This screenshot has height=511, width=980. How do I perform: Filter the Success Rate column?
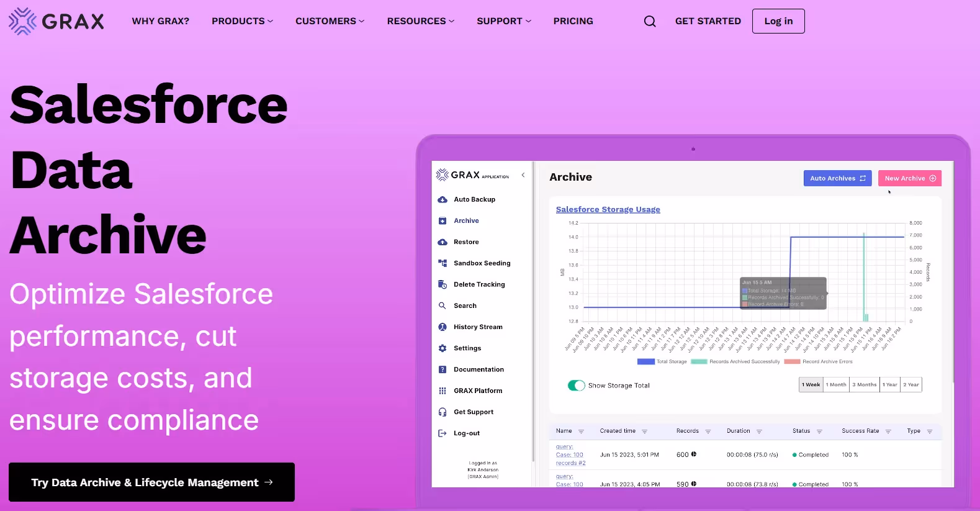888,432
